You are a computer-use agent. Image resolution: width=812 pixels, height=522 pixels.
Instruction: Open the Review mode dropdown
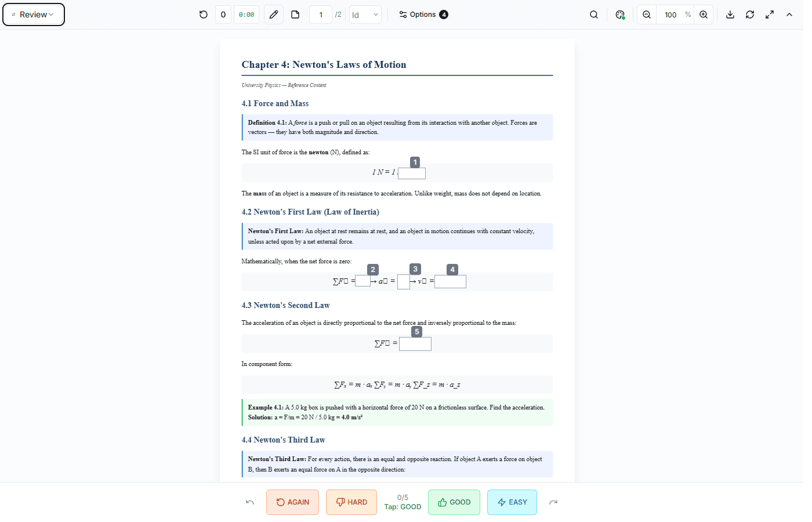34,14
